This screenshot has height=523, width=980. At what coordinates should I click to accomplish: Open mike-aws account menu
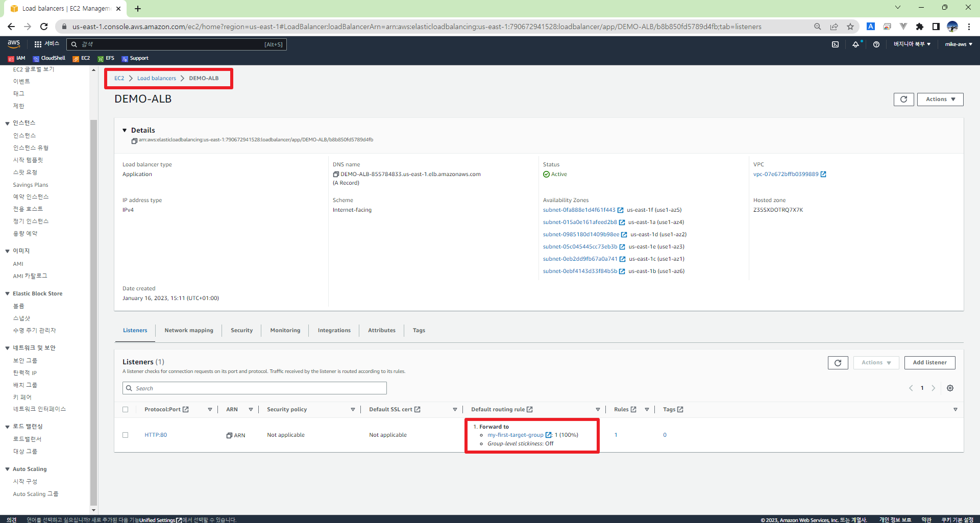tap(958, 44)
